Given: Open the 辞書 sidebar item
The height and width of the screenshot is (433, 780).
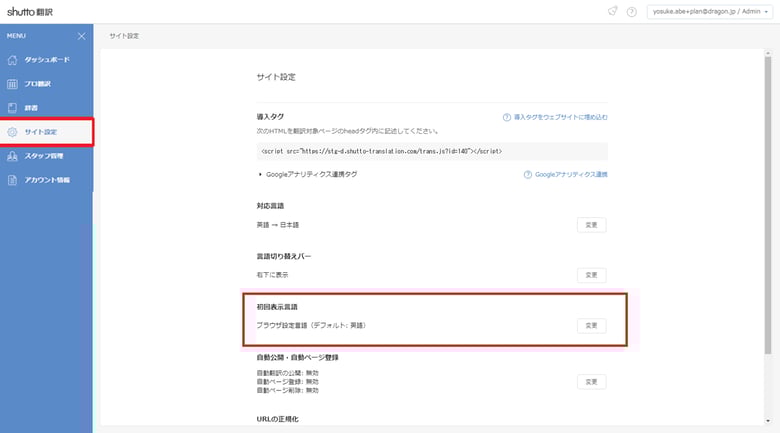Looking at the screenshot, I should click(x=46, y=108).
